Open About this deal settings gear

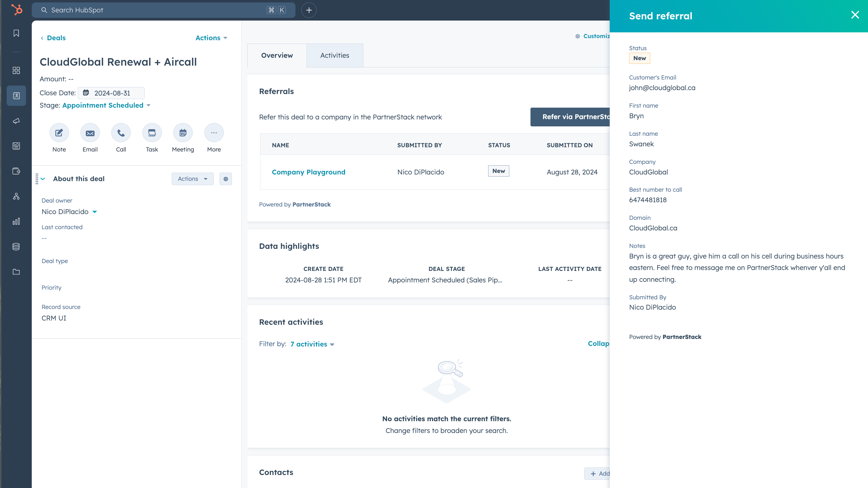pos(225,179)
